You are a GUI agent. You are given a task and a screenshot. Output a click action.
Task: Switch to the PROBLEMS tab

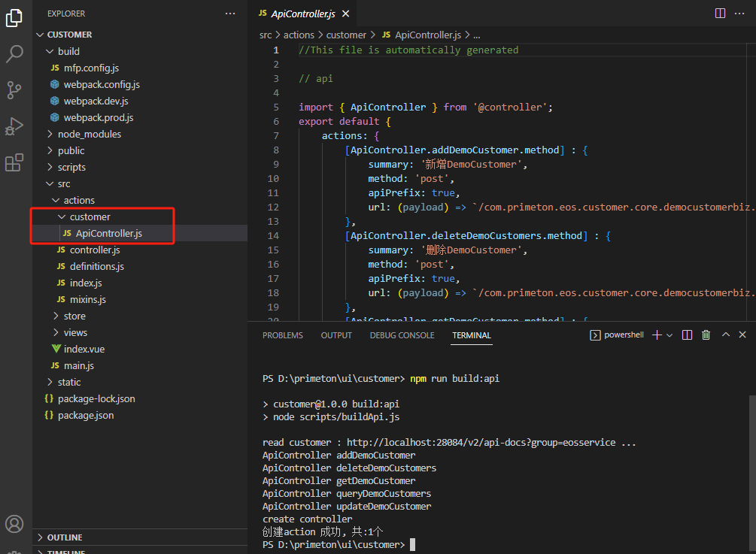point(282,335)
